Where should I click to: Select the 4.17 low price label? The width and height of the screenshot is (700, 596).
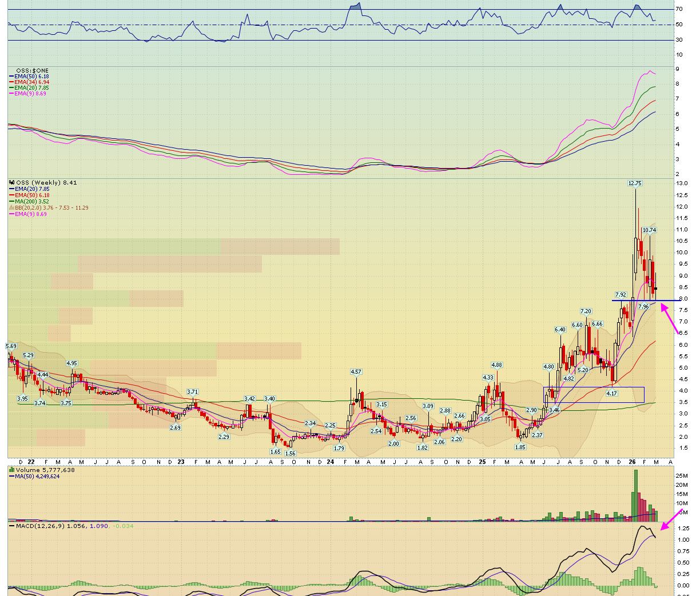(611, 393)
